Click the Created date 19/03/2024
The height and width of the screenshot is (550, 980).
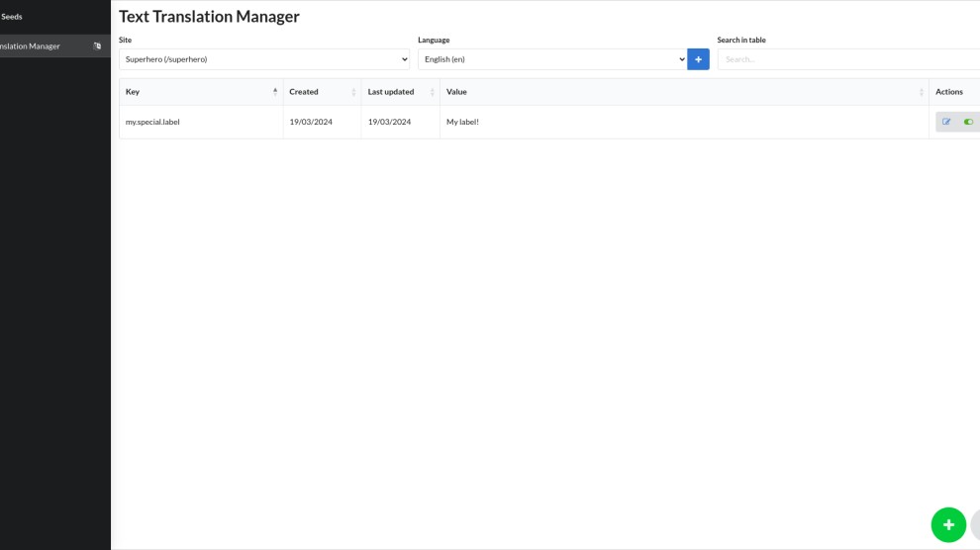click(311, 122)
